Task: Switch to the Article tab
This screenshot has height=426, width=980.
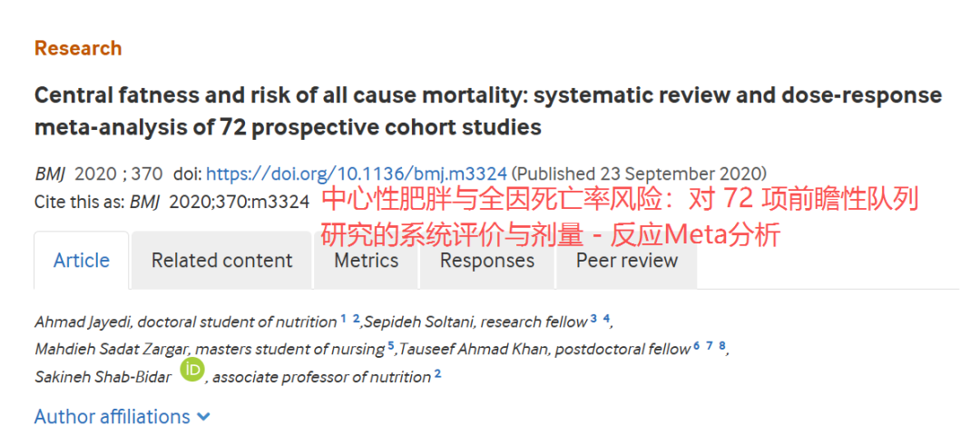Action: coord(82,260)
